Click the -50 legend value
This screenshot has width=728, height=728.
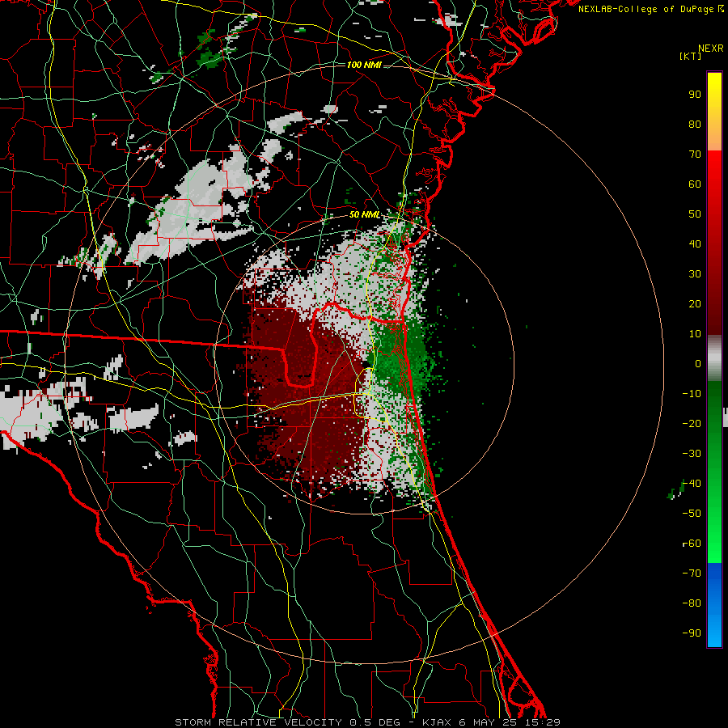[692, 514]
